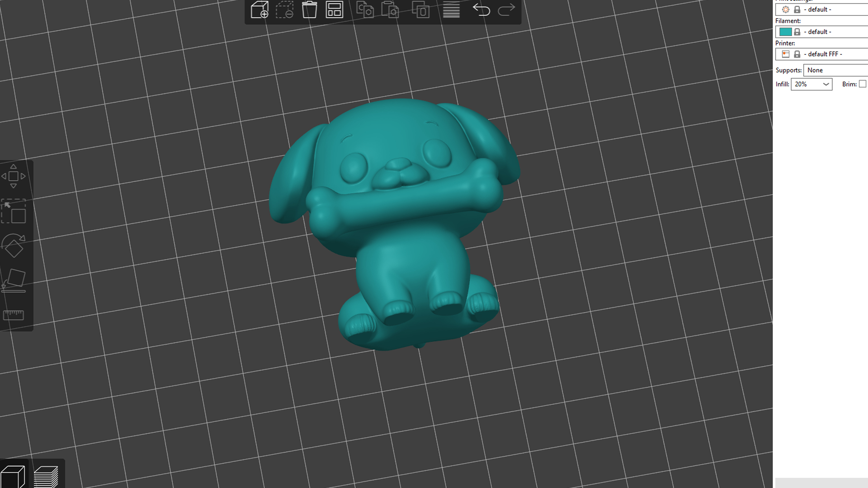Expand the Infill 20% dropdown arrow
868x488 pixels.
point(826,84)
